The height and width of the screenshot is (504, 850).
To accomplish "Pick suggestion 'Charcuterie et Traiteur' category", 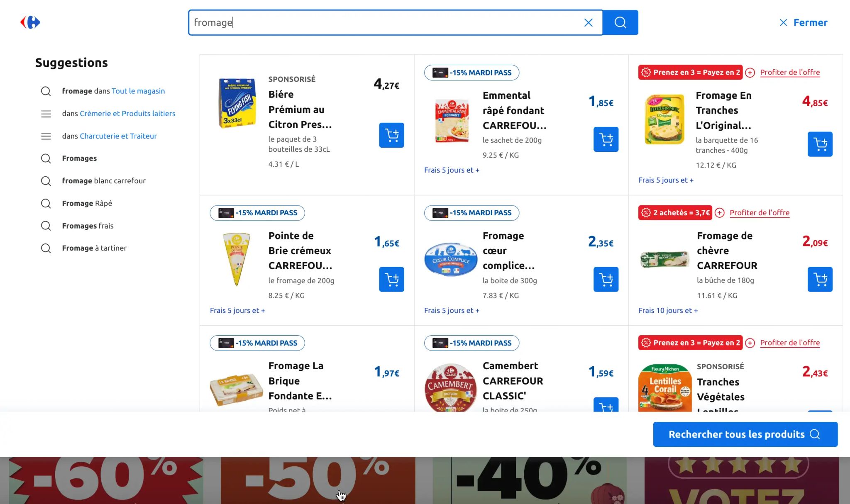I will coord(118,136).
